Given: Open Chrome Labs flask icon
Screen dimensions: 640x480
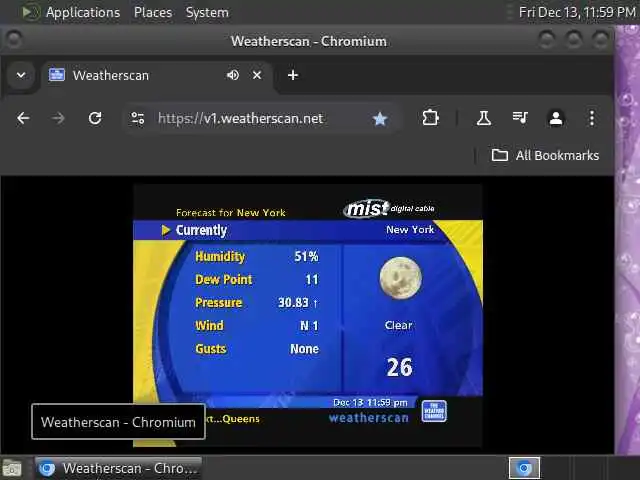Looking at the screenshot, I should click(x=484, y=118).
